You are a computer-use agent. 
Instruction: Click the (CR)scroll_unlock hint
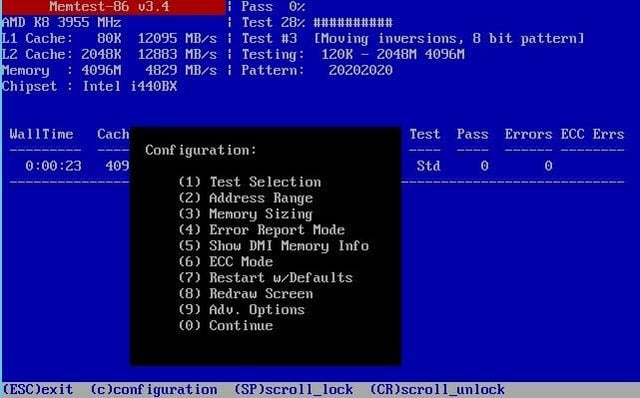pyautogui.click(x=437, y=389)
